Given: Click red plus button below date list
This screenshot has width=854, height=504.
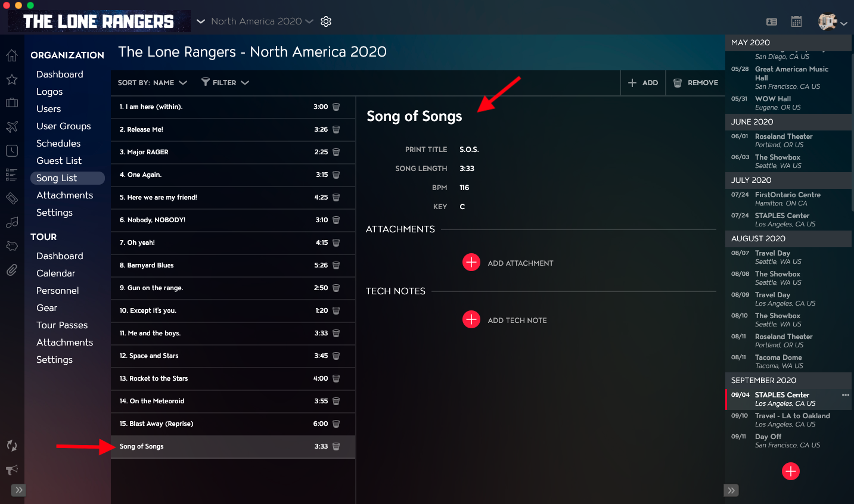Looking at the screenshot, I should (791, 471).
